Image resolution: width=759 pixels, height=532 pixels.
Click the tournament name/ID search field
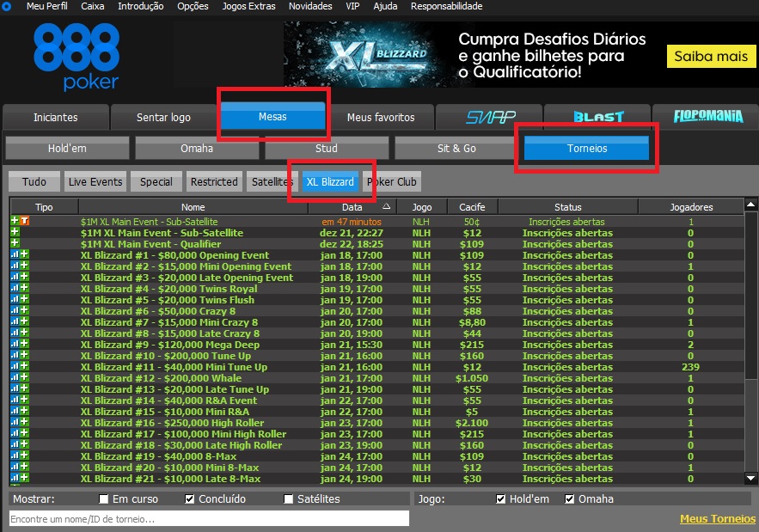coord(209,518)
